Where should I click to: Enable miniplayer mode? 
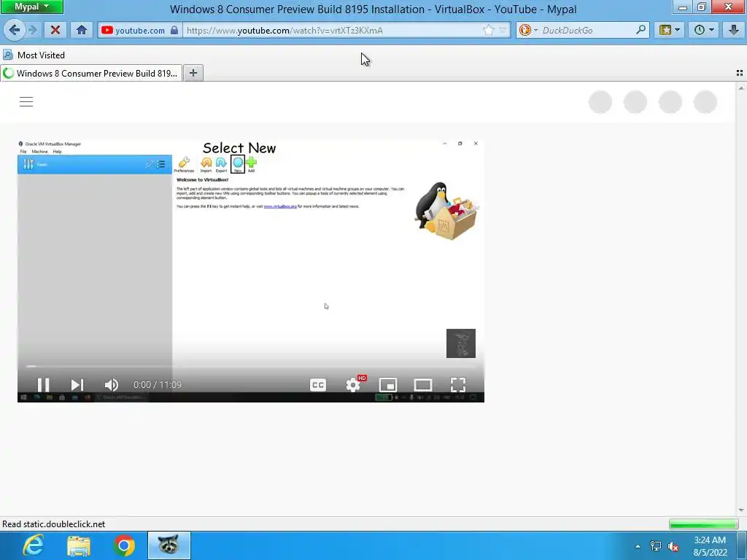(388, 385)
